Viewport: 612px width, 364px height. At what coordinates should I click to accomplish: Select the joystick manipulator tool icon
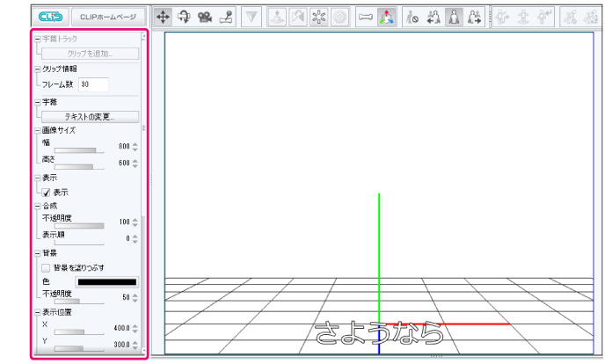pos(226,17)
